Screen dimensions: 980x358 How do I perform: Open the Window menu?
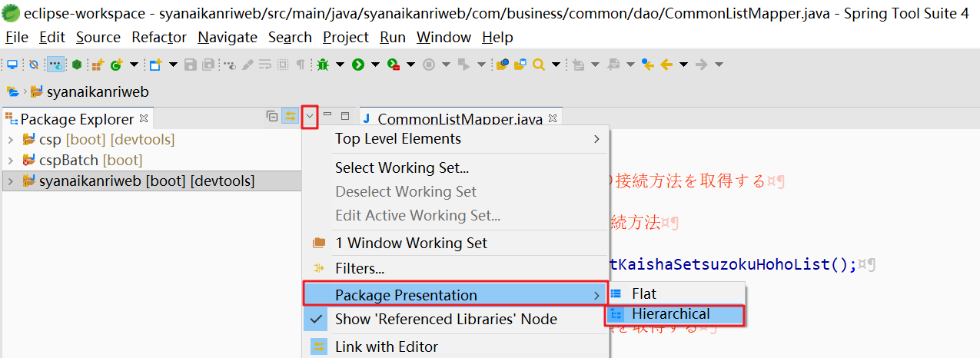click(443, 37)
